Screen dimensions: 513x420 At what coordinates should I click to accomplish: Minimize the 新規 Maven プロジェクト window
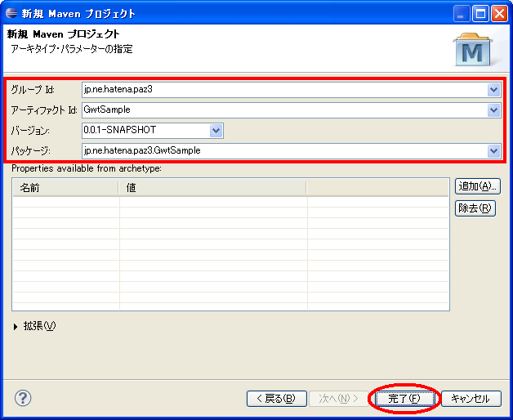(462, 14)
